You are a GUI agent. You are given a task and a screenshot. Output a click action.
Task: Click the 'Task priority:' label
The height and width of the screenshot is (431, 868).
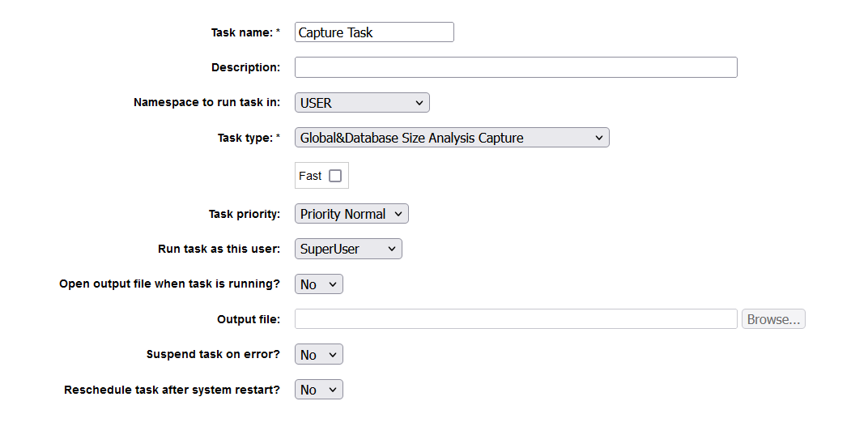244,214
